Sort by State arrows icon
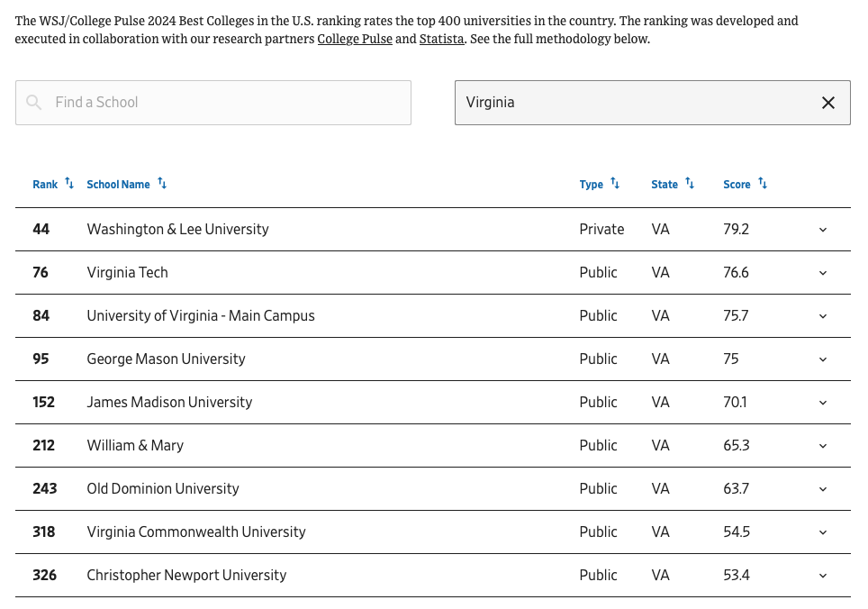This screenshot has width=868, height=609. [x=690, y=183]
